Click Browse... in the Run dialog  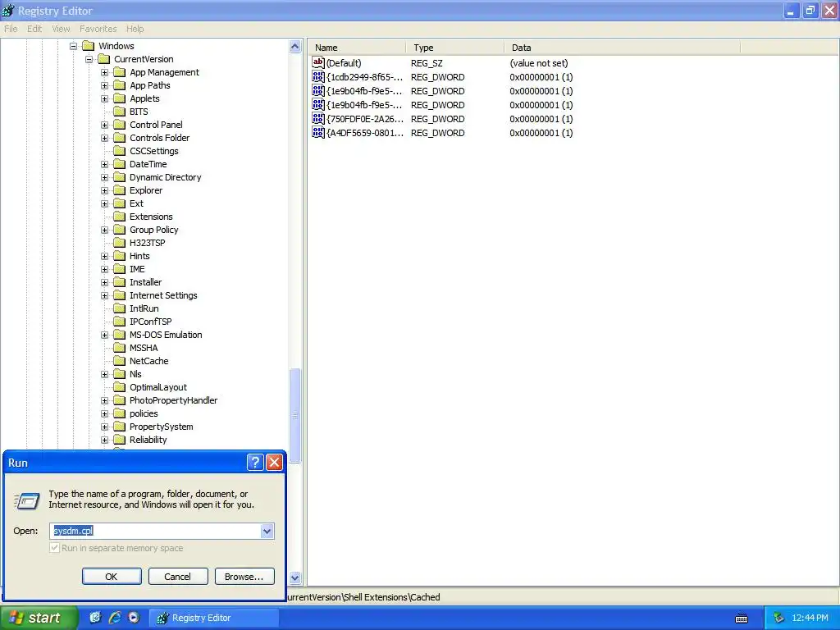pos(244,577)
